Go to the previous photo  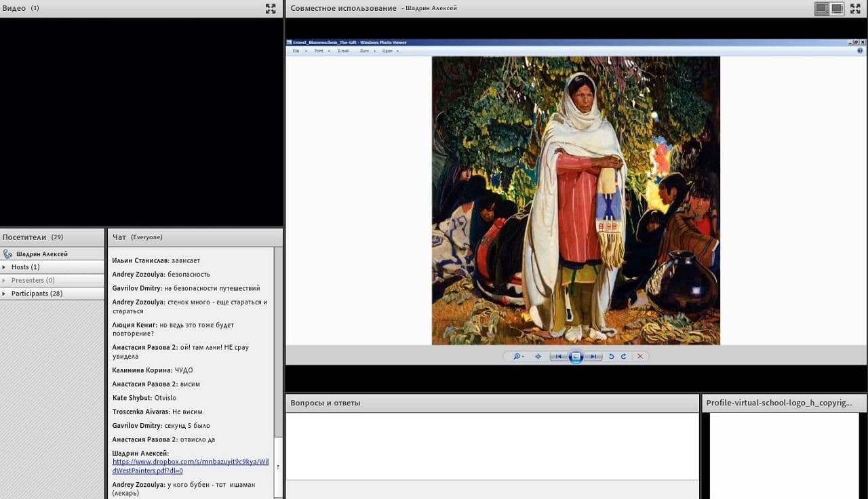pyautogui.click(x=559, y=356)
